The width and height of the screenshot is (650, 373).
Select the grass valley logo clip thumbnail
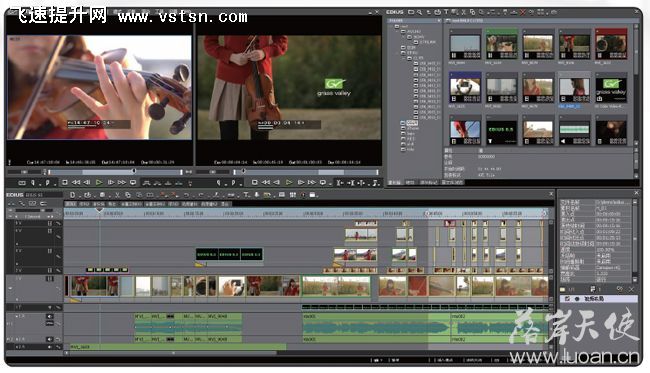coord(611,89)
